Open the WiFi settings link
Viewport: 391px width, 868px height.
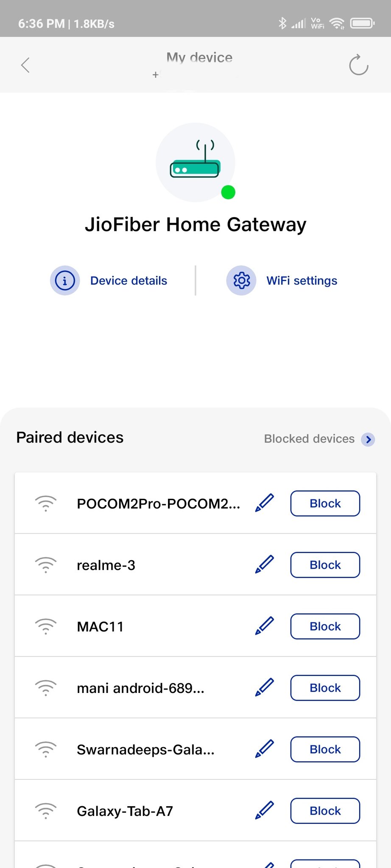302,281
